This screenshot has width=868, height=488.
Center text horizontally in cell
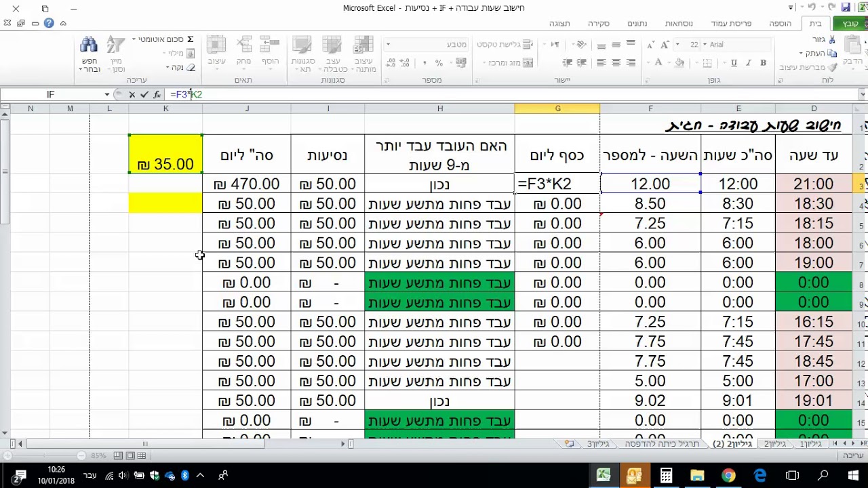[x=616, y=62]
